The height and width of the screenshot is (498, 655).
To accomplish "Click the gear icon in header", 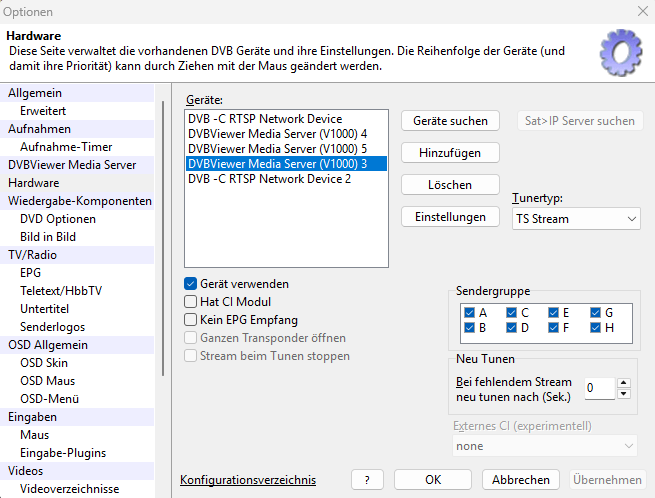I will click(x=619, y=53).
